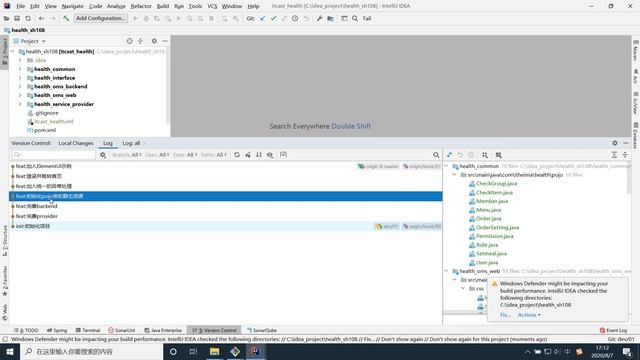The height and width of the screenshot is (360, 640).
Task: Open the Navigate menu
Action: coord(72,6)
